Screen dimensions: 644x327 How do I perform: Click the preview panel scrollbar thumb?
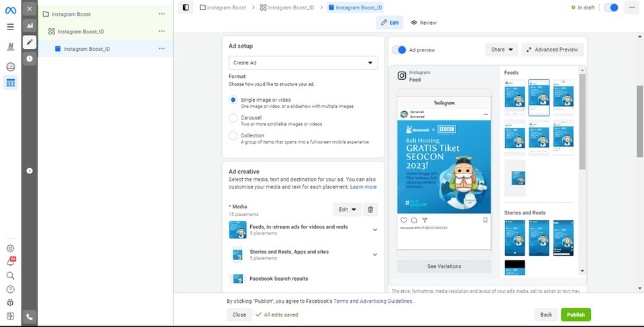582,121
